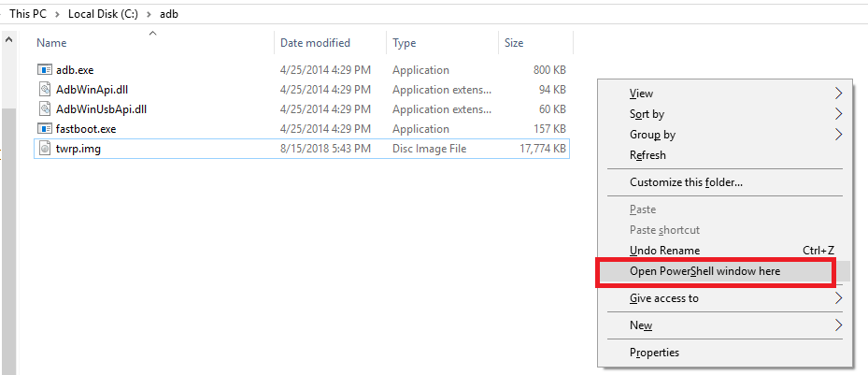Viewport: 868px width, 375px height.
Task: Choose Refresh from the context menu
Action: [x=725, y=155]
